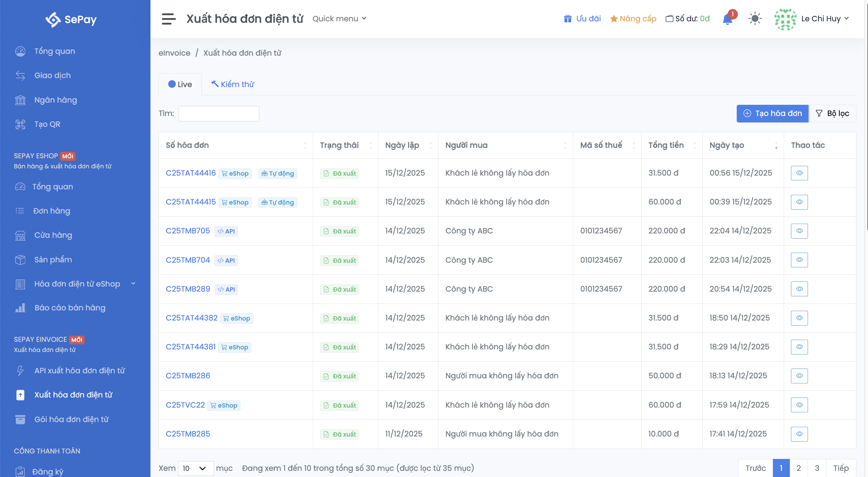This screenshot has width=868, height=477.
Task: Open Le Chi Huy account menu
Action: pyautogui.click(x=825, y=19)
